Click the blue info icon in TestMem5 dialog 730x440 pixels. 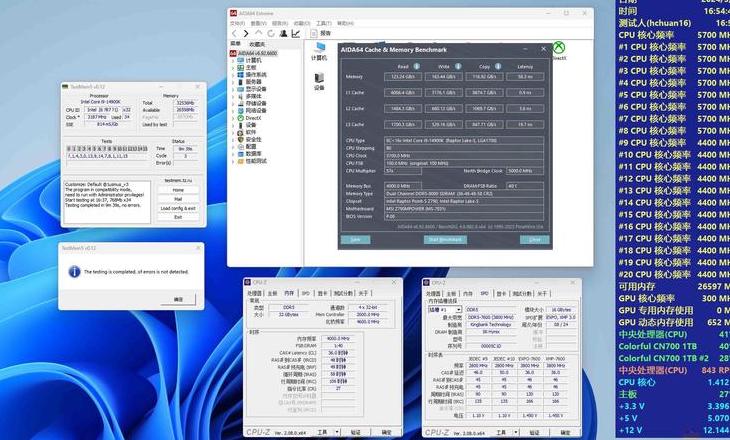74,271
